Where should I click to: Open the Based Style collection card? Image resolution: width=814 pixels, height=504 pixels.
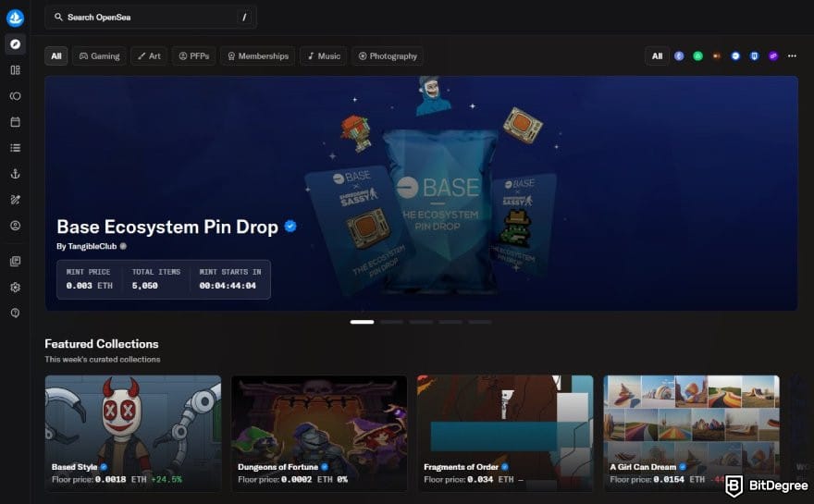[133, 433]
